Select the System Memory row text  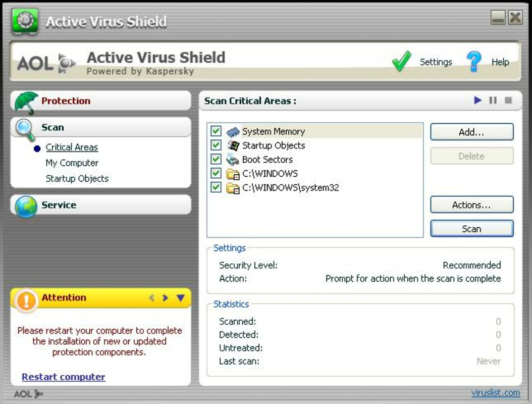coord(274,132)
